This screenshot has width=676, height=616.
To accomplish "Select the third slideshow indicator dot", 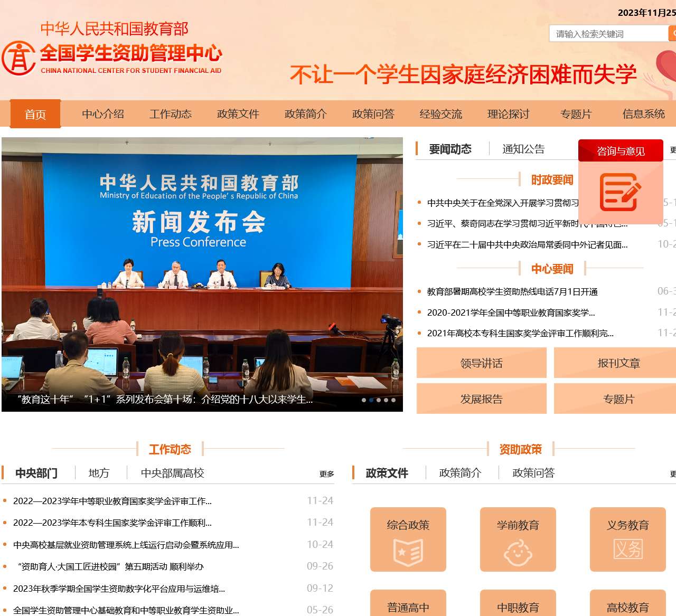I will [x=379, y=400].
